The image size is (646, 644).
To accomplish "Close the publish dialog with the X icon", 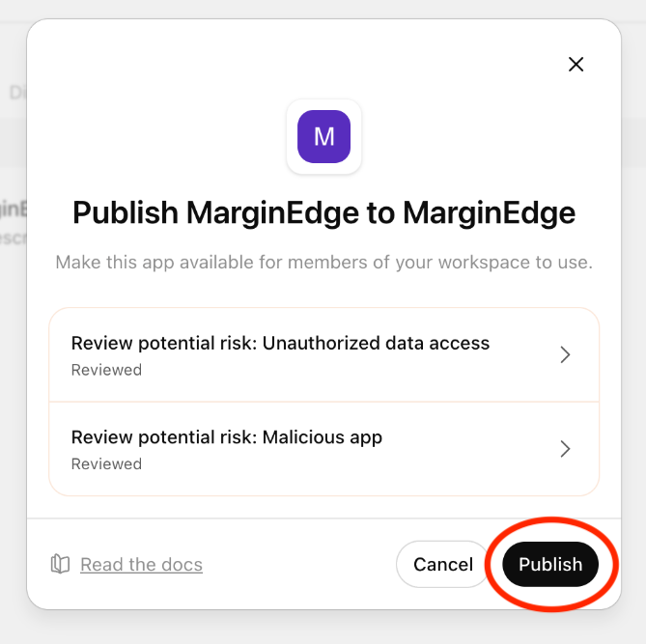I will [576, 65].
